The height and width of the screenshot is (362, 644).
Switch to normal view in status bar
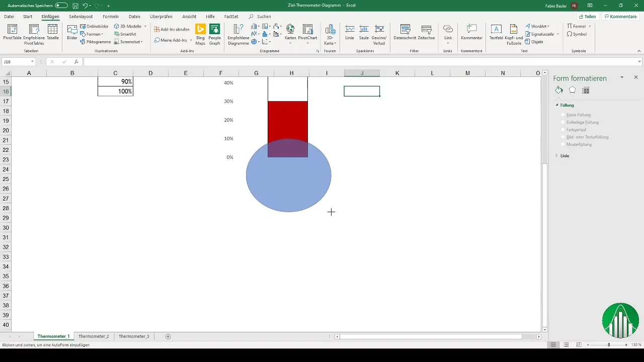point(553,344)
